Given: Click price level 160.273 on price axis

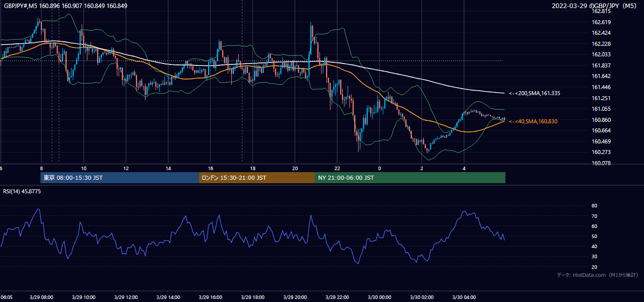Looking at the screenshot, I should (600, 152).
